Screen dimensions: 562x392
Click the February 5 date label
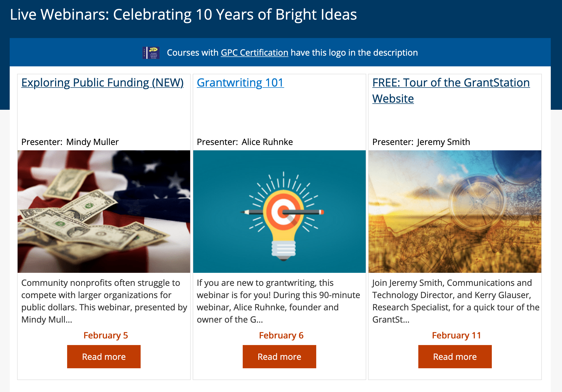click(106, 335)
